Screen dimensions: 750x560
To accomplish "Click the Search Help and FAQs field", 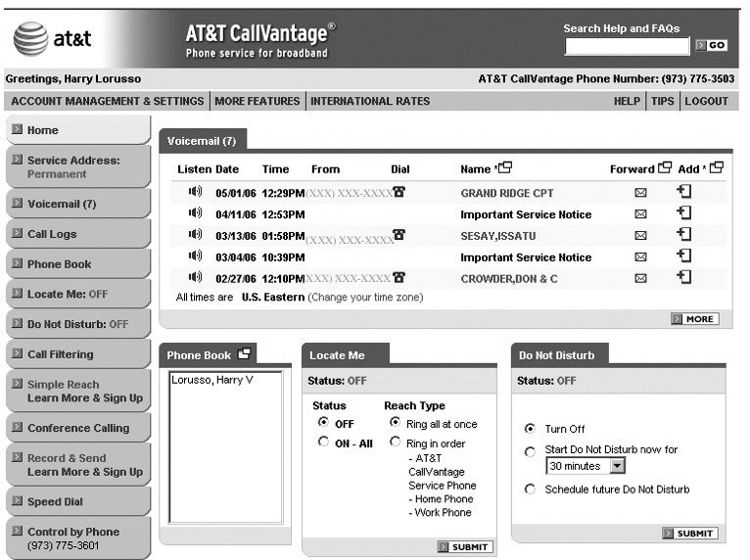I will [x=627, y=46].
